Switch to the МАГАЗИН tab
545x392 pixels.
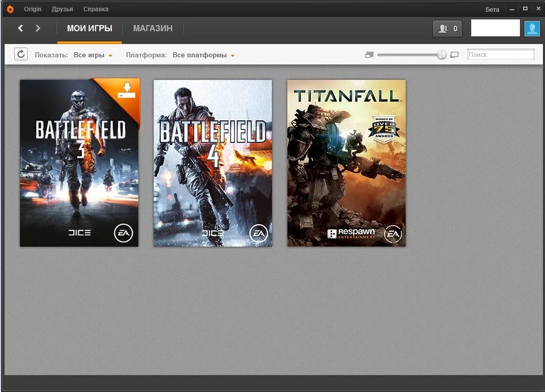[x=153, y=29]
